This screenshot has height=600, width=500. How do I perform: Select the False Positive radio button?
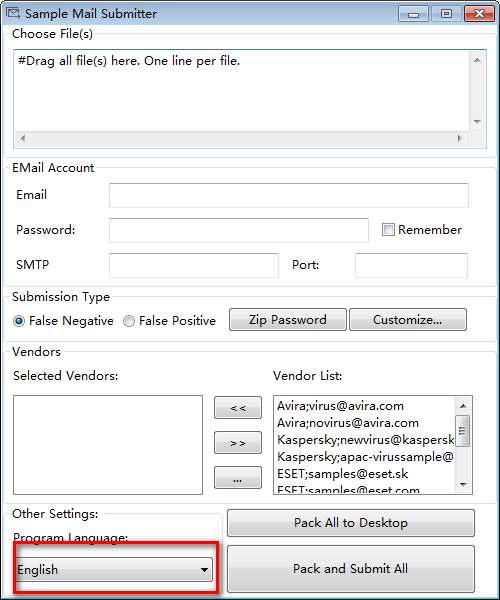point(129,321)
